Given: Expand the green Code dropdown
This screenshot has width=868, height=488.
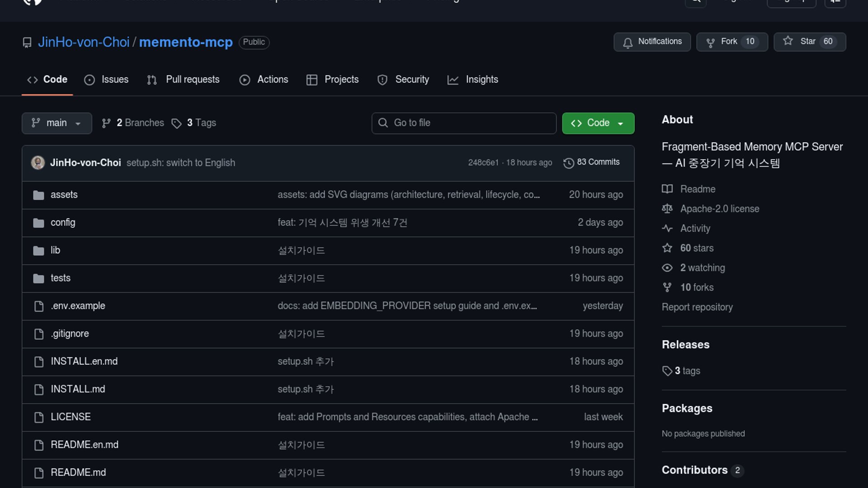Looking at the screenshot, I should click(598, 123).
